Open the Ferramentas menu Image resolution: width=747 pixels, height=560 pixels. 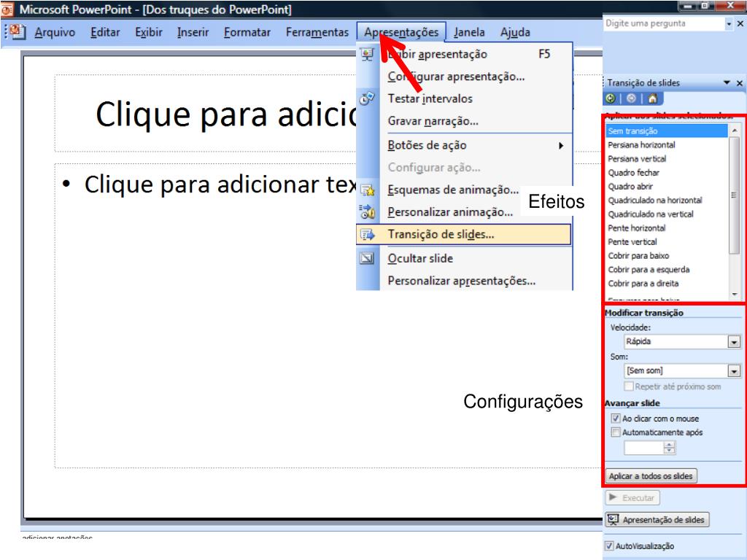(317, 32)
